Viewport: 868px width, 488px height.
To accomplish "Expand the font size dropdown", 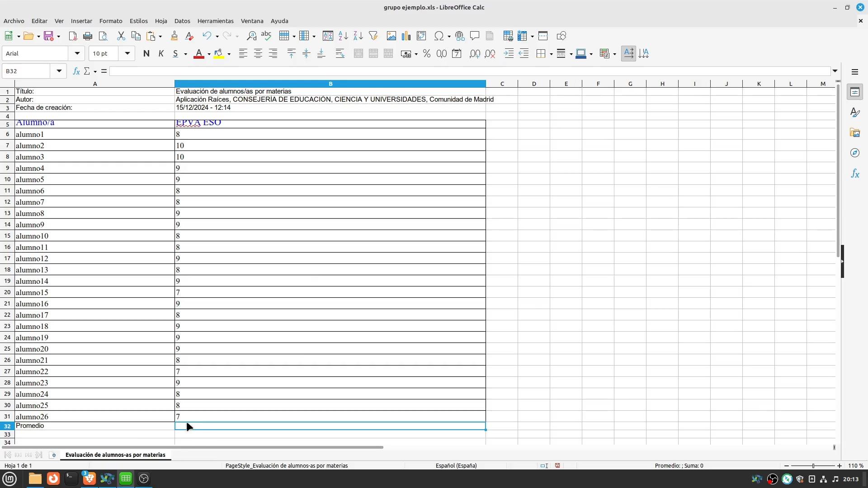I will 127,54.
